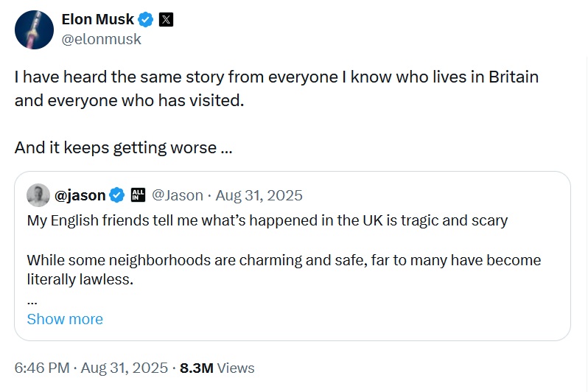Open the bold @jason name in quoted post

80,195
